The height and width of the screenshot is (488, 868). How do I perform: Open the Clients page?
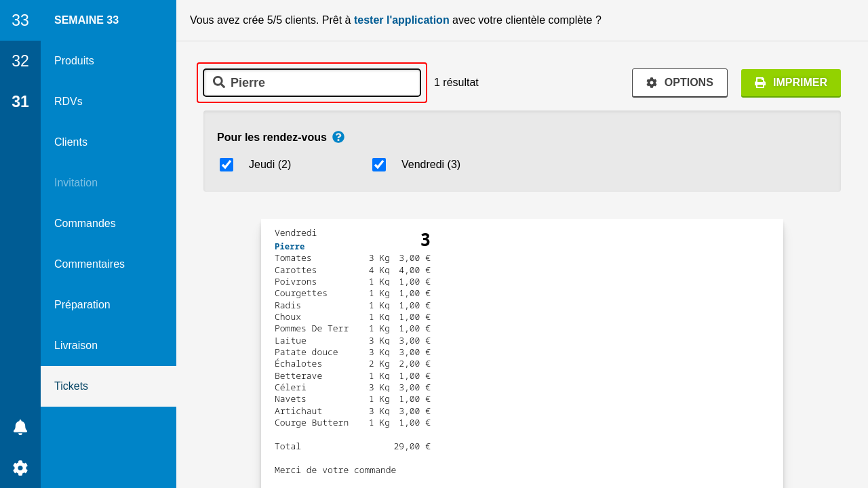point(71,142)
